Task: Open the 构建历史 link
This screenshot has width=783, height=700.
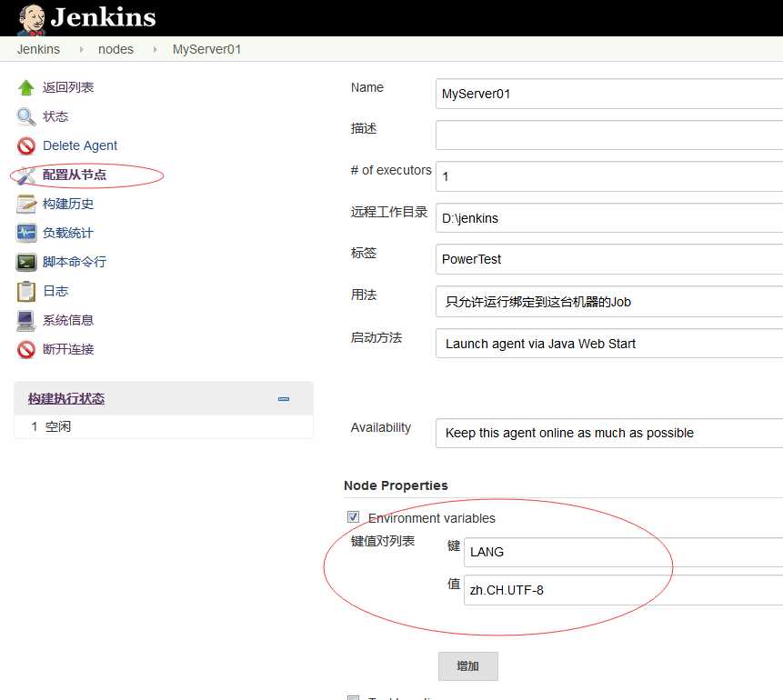Action: (x=68, y=204)
